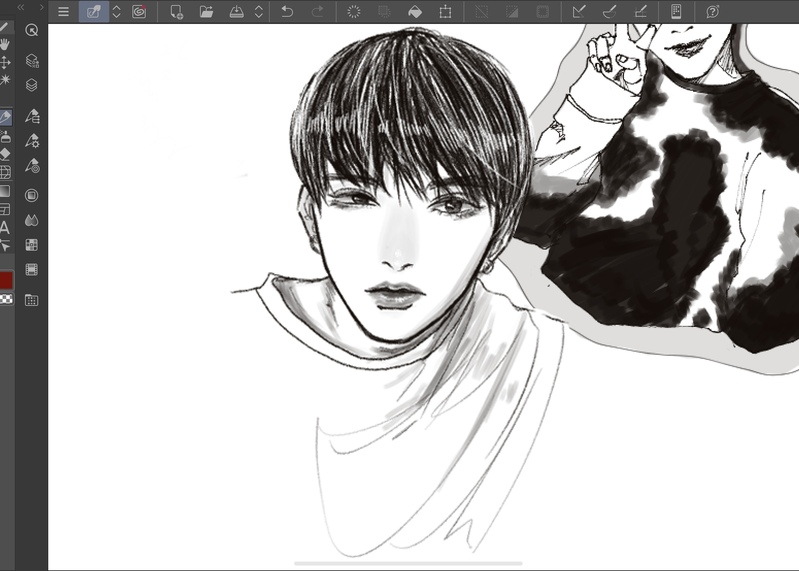
Task: Toggle Show Selection Border icon
Action: pos(543,11)
